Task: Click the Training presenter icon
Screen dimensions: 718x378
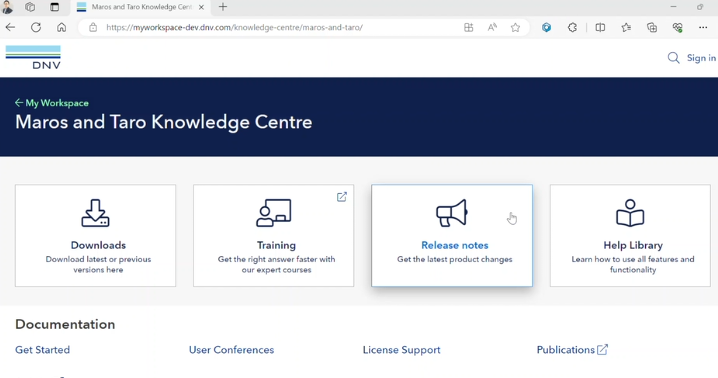Action: 273,213
